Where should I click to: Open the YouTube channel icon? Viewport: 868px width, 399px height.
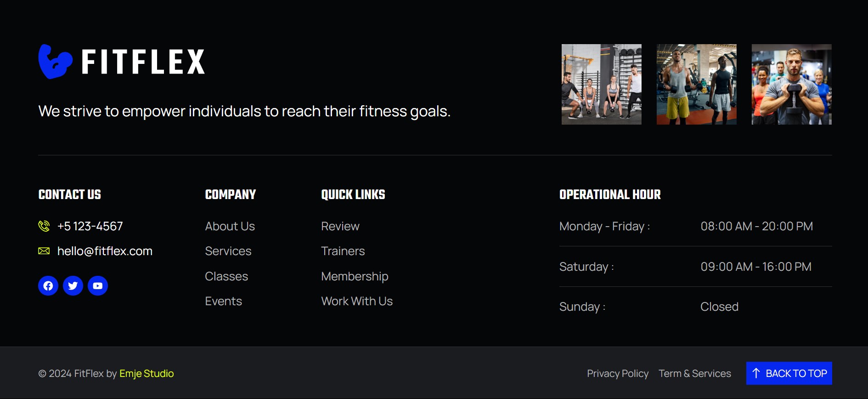(97, 285)
